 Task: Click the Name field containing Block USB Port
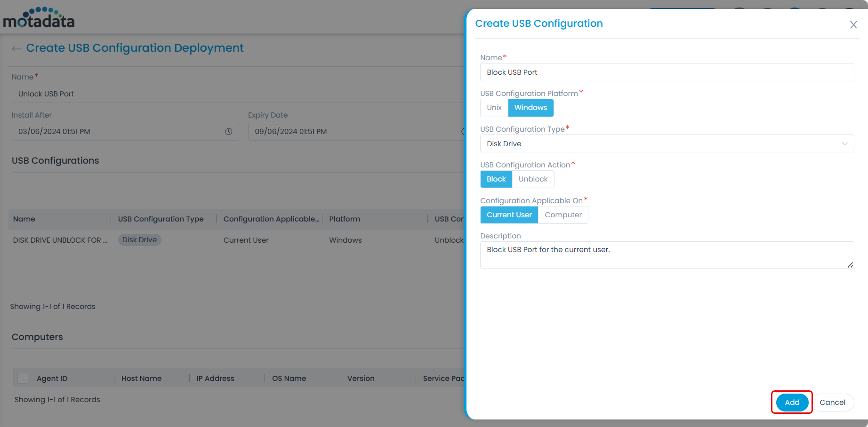[667, 72]
